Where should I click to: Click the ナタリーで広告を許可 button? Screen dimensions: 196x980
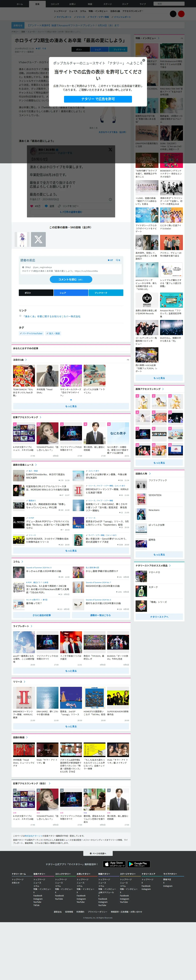click(x=98, y=99)
